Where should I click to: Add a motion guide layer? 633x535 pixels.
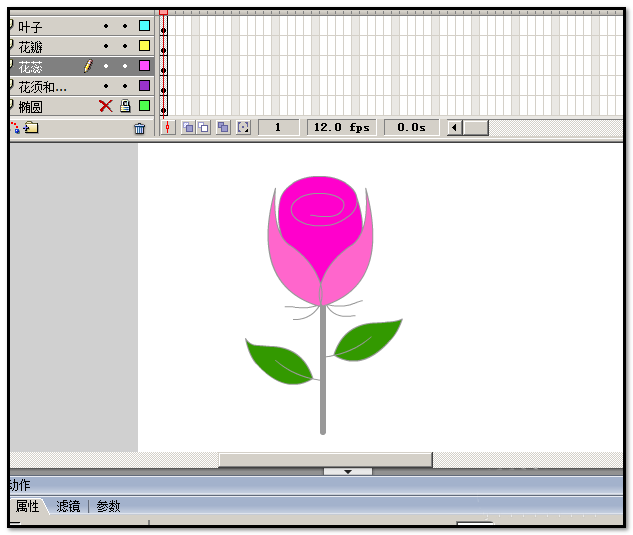click(15, 128)
